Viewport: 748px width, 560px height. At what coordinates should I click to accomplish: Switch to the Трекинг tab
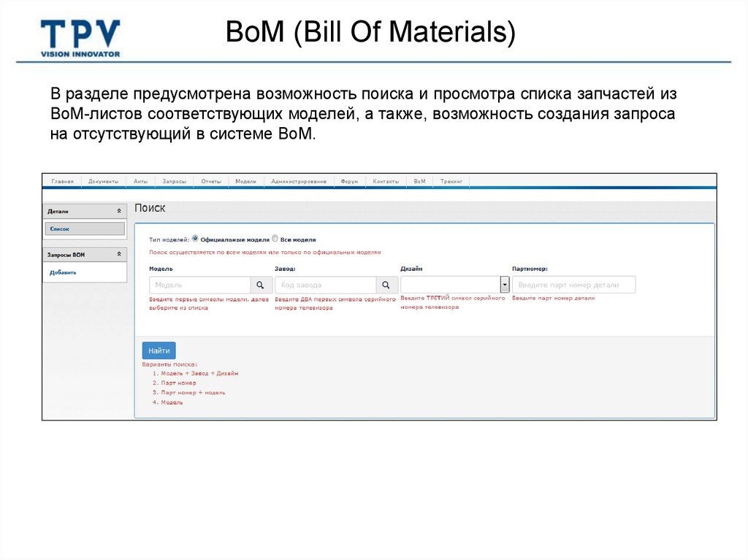point(453,180)
